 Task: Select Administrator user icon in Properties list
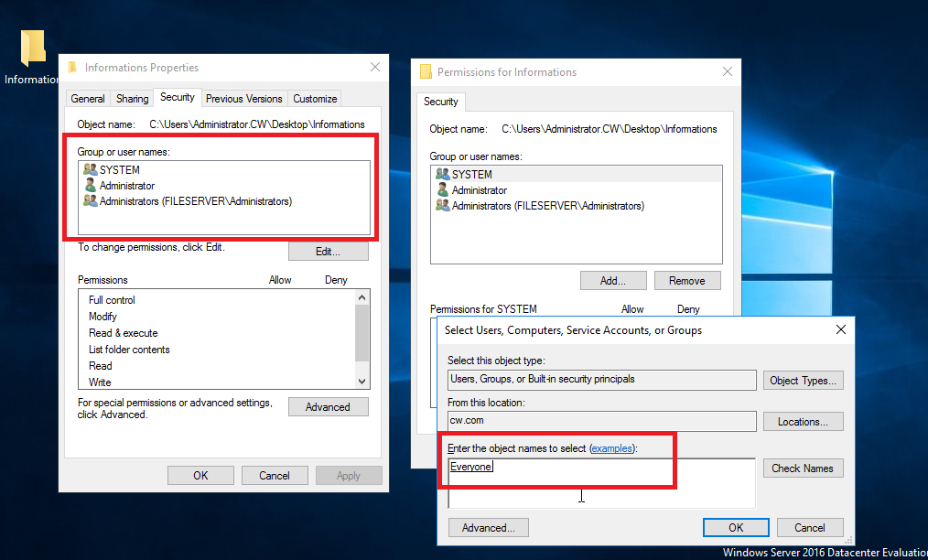[x=90, y=185]
